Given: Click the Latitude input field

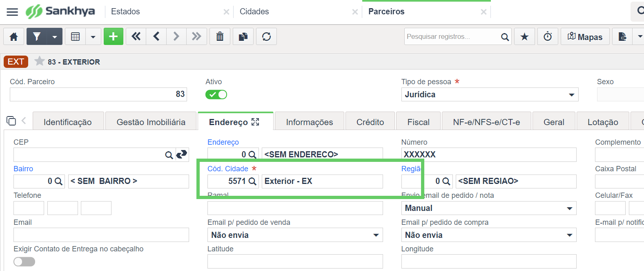Looking at the screenshot, I should [x=295, y=262].
